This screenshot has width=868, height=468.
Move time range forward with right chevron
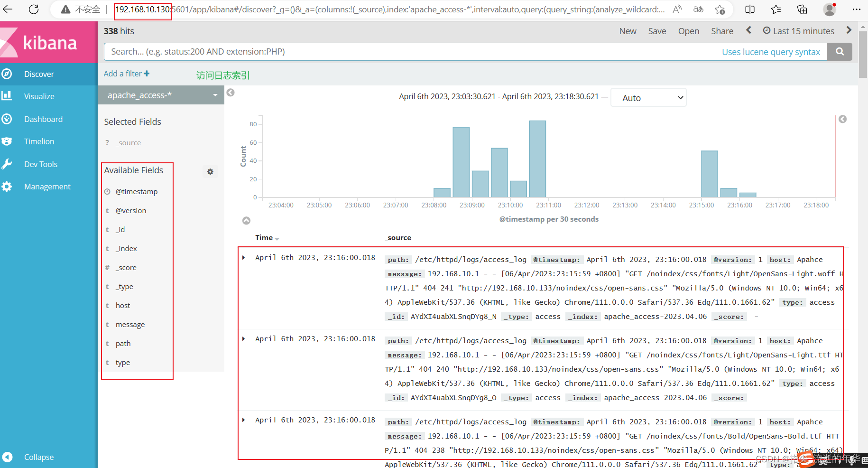pos(849,30)
